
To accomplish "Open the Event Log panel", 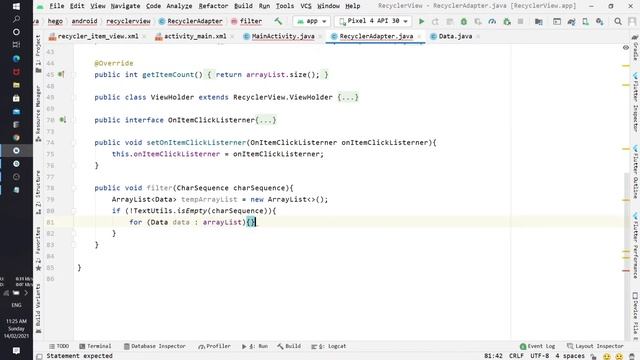I will [537, 346].
